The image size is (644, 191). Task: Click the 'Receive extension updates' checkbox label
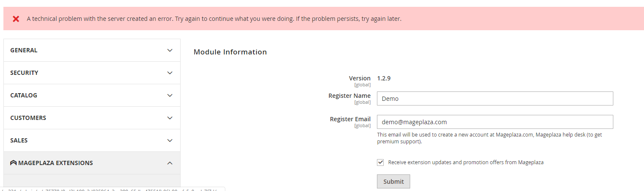466,162
